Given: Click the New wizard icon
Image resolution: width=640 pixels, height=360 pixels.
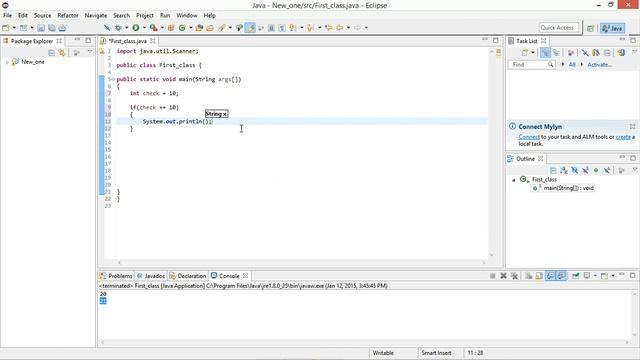Looking at the screenshot, I should click(6, 28).
